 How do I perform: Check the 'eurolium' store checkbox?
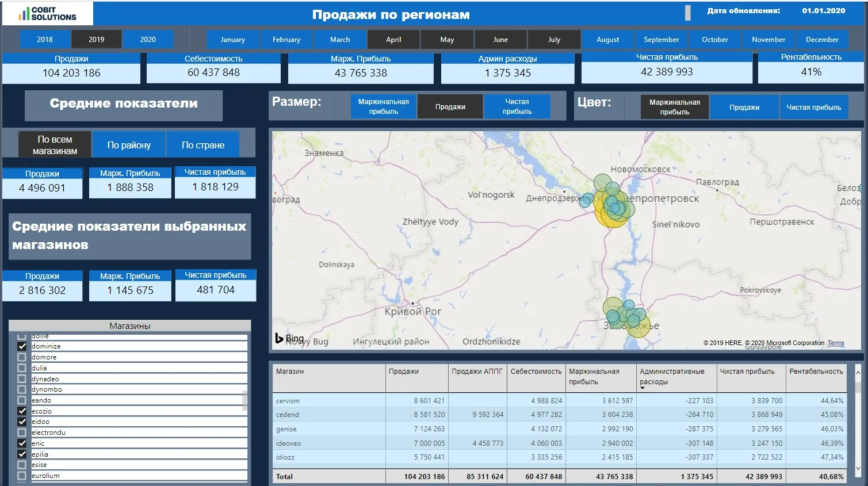(21, 476)
